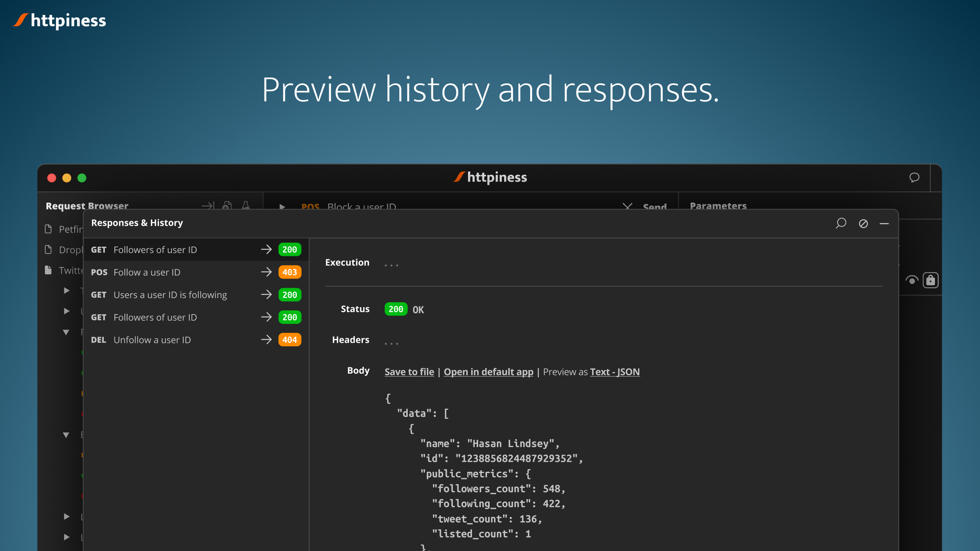Open the feedback speech bubble in title bar
The width and height of the screenshot is (980, 551).
pos(914,178)
